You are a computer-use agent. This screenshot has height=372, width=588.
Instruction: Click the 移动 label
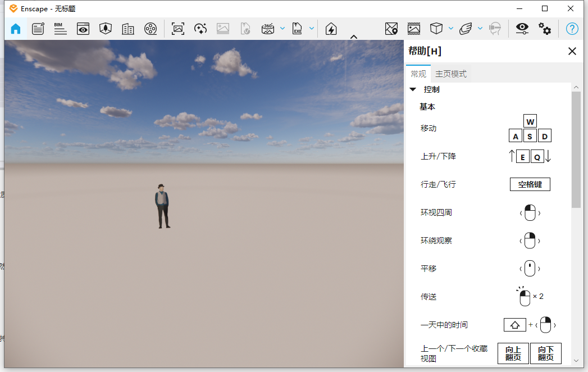[x=429, y=128]
